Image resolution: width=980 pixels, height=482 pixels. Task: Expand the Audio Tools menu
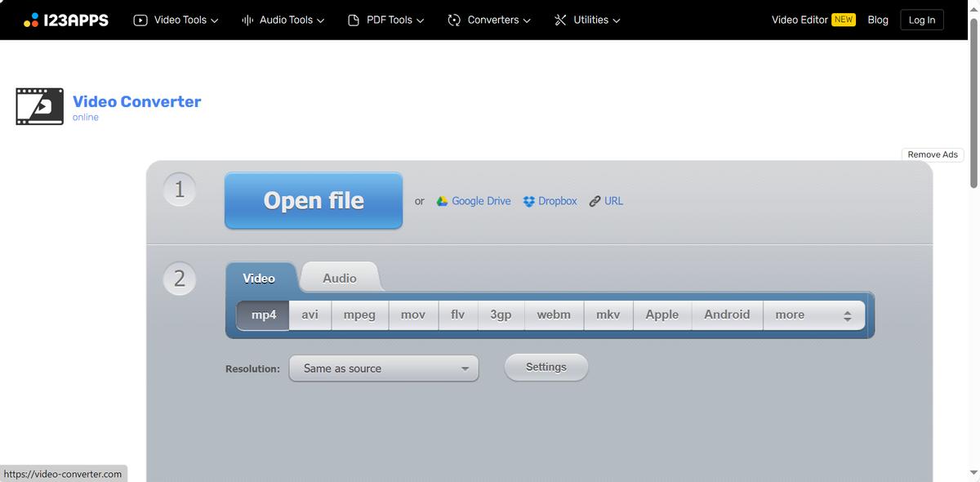point(283,20)
